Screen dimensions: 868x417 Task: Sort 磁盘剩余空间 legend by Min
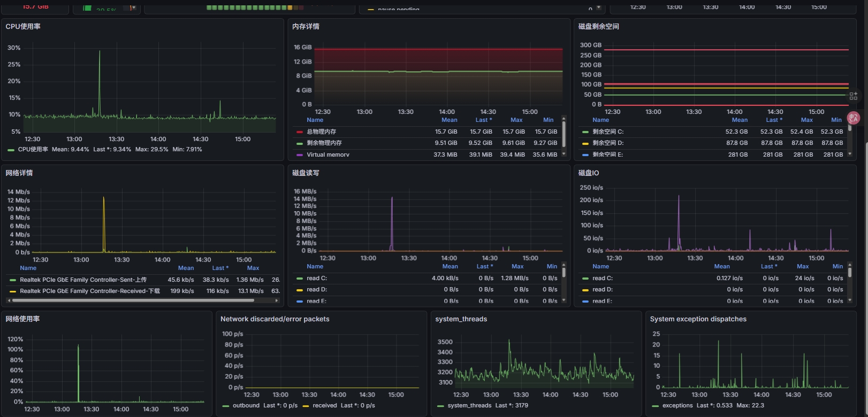836,120
